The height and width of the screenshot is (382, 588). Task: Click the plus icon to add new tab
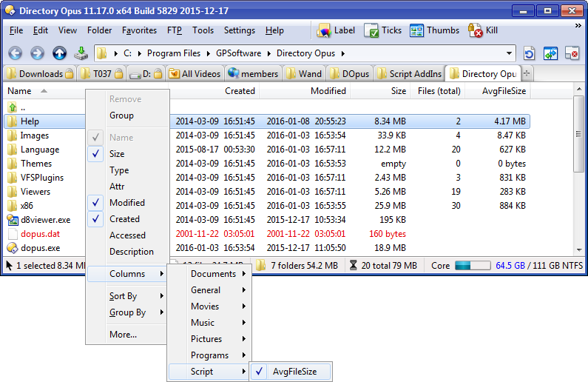point(527,73)
